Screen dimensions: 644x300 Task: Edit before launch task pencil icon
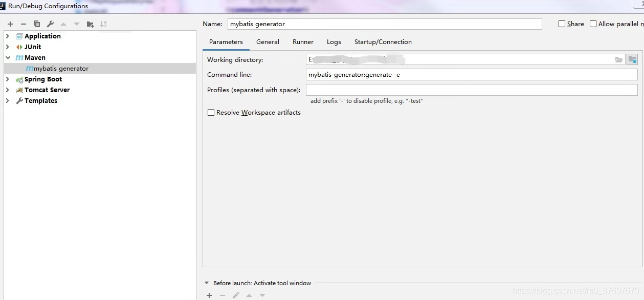point(236,295)
